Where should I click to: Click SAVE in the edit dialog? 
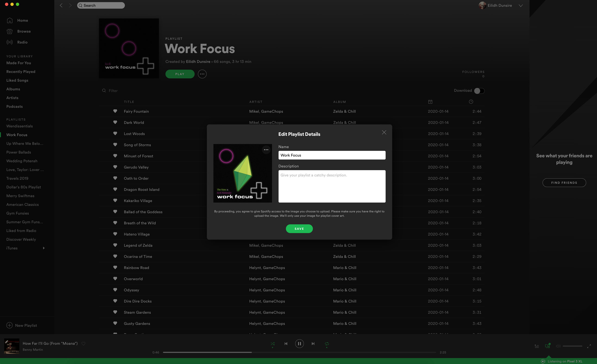click(299, 229)
